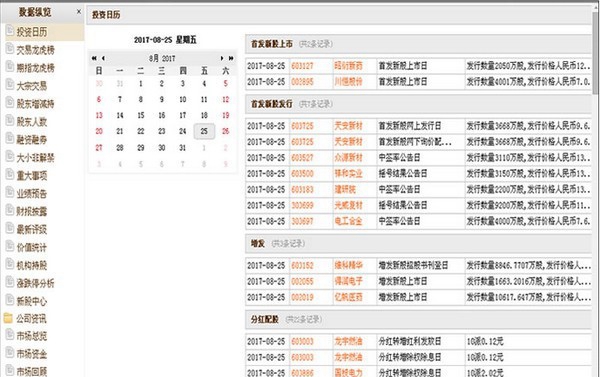Select the highlighted date 25 in the calendar

coord(204,131)
